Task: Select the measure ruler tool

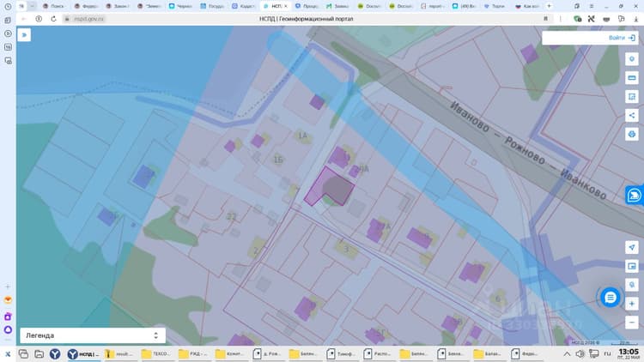Action: (x=632, y=77)
